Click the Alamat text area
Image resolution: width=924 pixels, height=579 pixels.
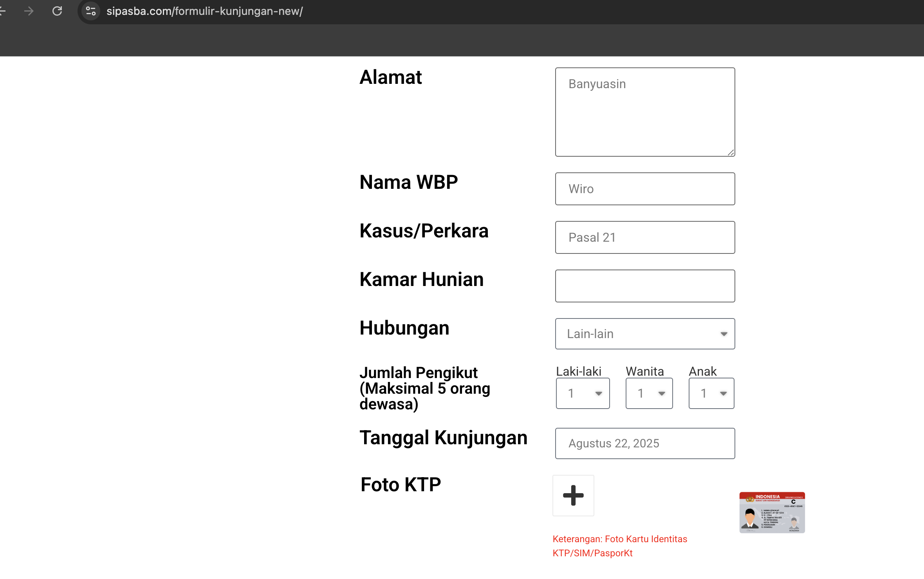click(645, 112)
